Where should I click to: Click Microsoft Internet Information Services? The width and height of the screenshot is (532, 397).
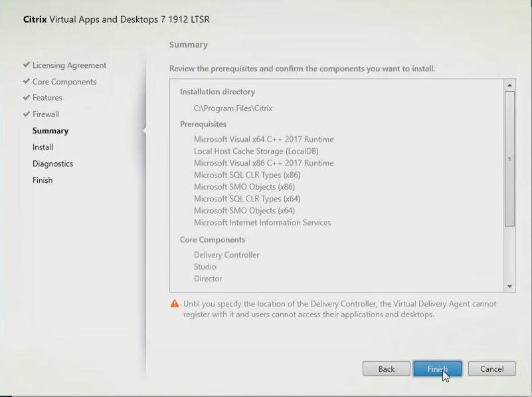262,223
